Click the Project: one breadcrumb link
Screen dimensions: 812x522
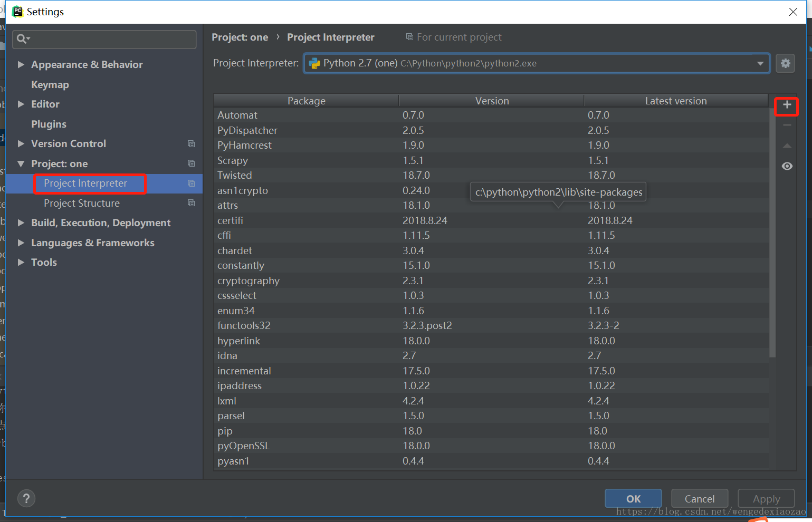(240, 37)
